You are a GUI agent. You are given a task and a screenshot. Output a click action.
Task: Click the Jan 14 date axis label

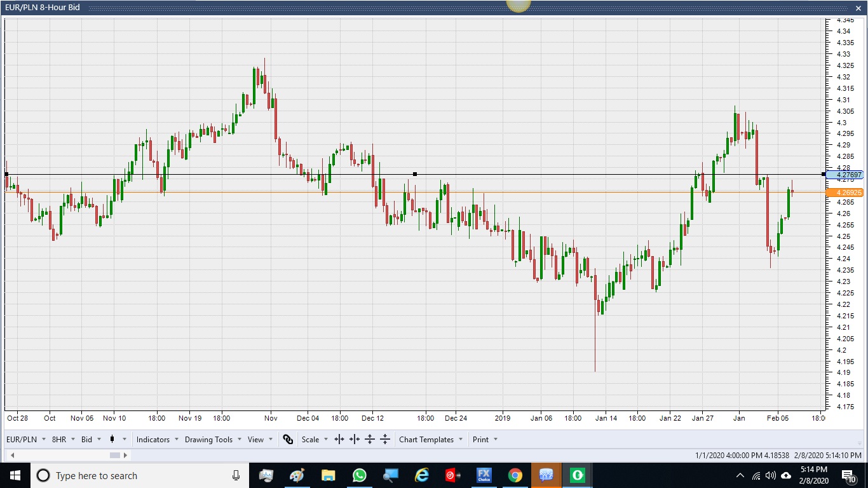click(606, 418)
